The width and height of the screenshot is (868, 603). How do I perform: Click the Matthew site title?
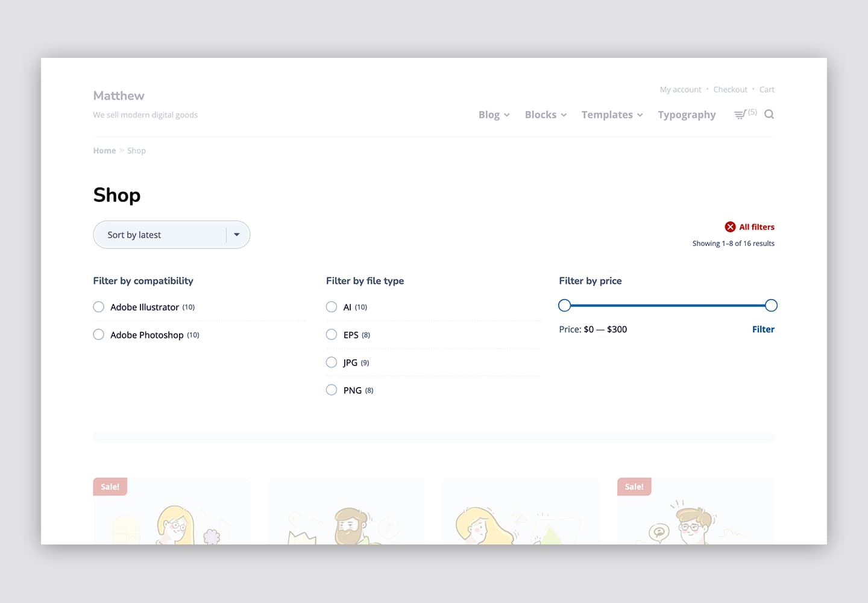pyautogui.click(x=119, y=96)
